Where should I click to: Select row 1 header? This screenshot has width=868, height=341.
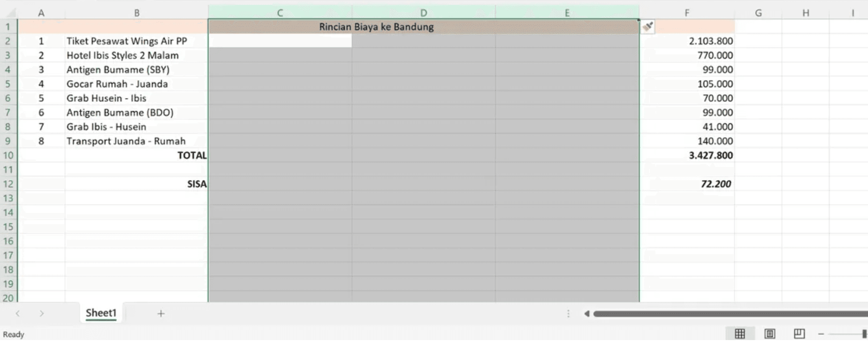point(8,27)
